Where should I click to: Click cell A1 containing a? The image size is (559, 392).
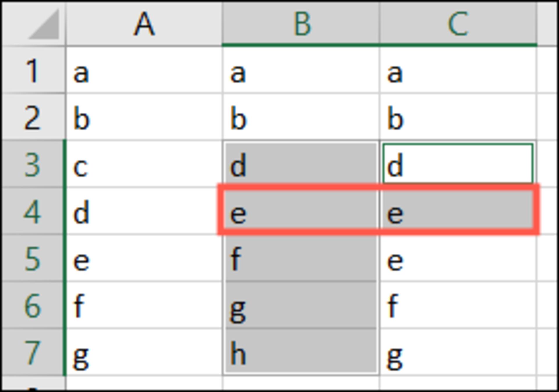point(144,70)
